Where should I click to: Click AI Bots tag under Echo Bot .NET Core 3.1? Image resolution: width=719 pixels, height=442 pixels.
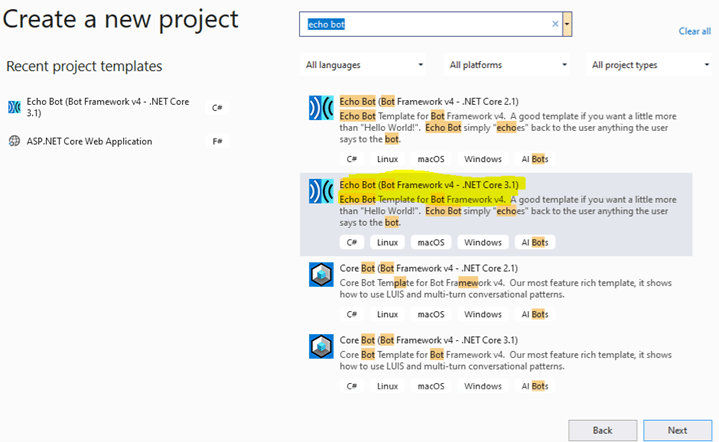click(x=535, y=243)
